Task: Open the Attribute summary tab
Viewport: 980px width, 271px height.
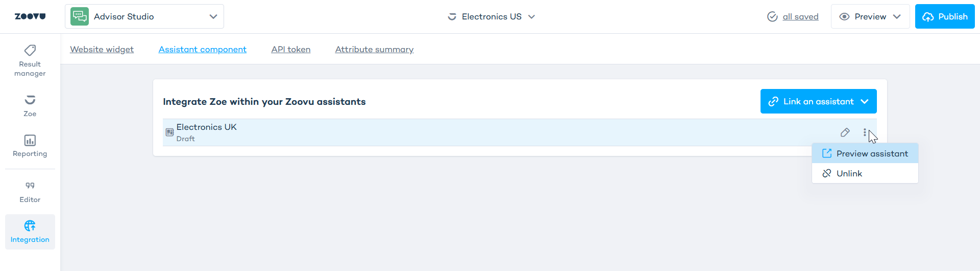Action: (x=374, y=49)
